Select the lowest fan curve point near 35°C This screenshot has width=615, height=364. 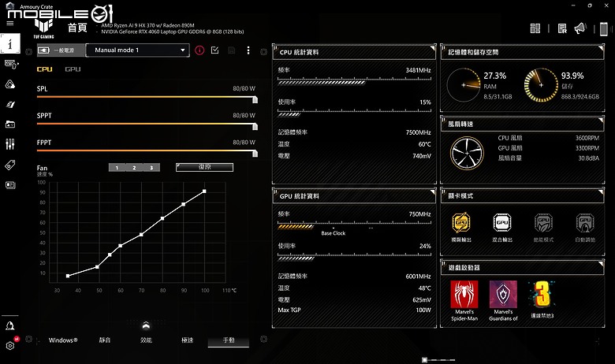pyautogui.click(x=68, y=276)
